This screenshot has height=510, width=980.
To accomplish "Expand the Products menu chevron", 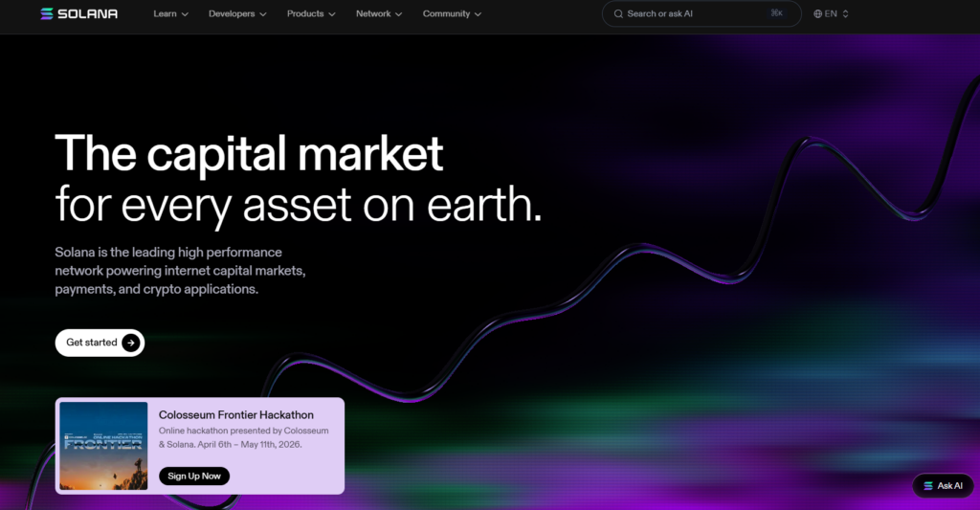I will point(332,14).
